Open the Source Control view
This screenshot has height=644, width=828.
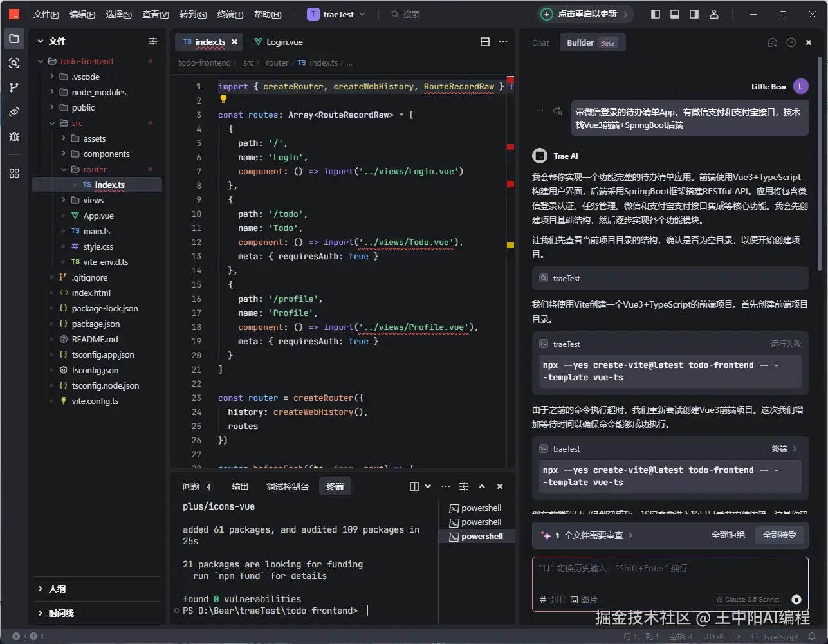(14, 87)
